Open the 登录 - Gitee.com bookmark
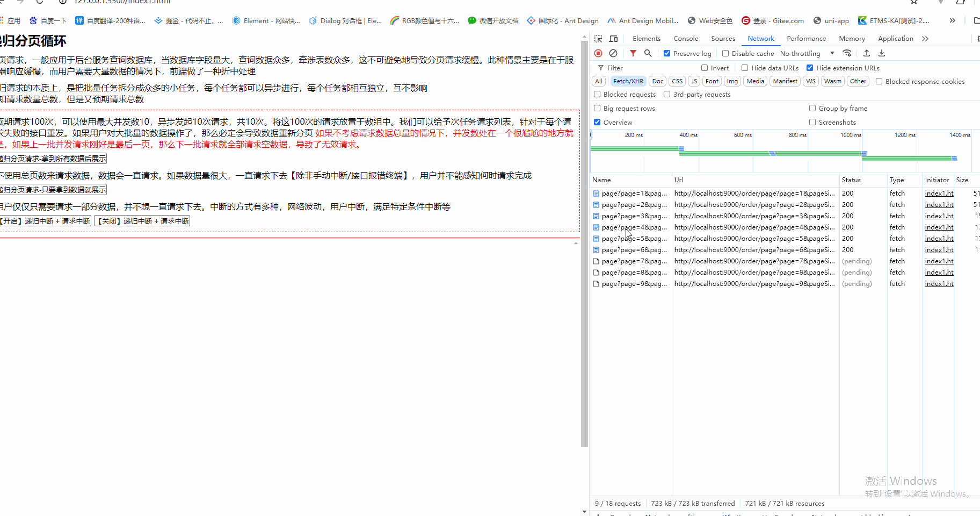The width and height of the screenshot is (980, 516). click(x=773, y=21)
